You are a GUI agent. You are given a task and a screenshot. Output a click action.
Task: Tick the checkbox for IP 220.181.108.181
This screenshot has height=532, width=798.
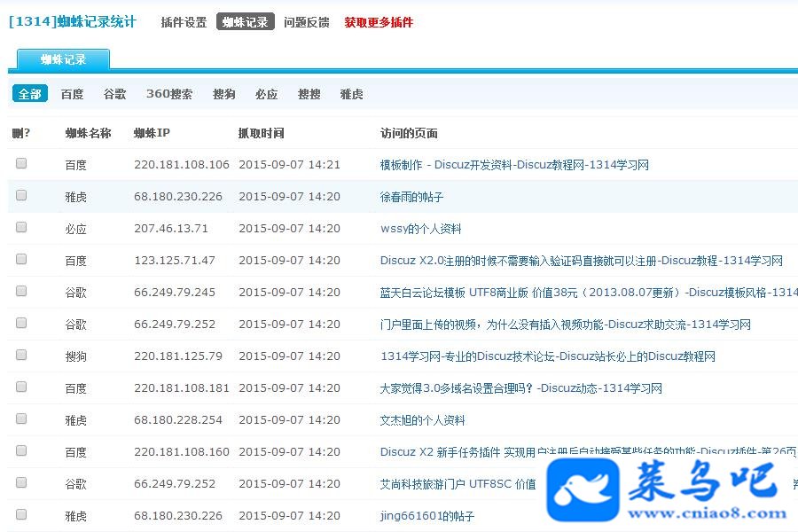(x=21, y=387)
